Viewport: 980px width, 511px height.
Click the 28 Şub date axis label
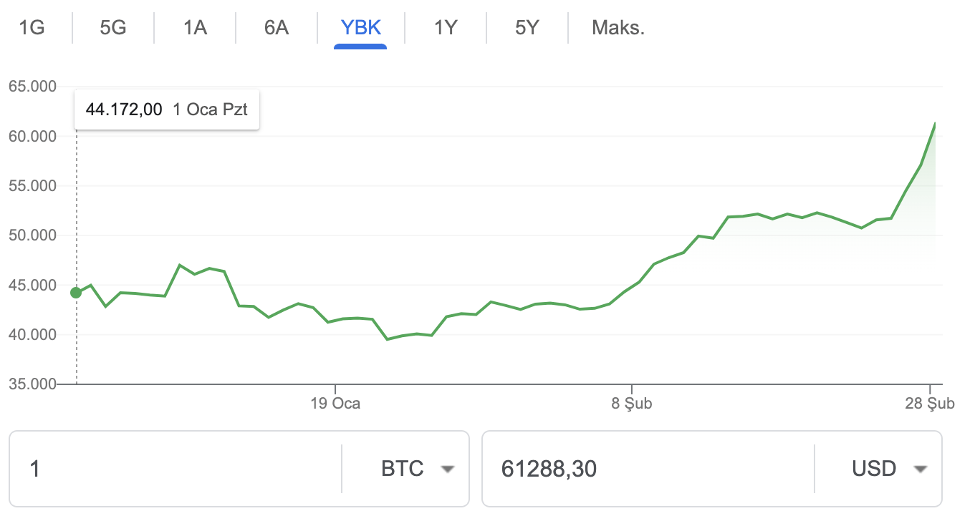930,404
